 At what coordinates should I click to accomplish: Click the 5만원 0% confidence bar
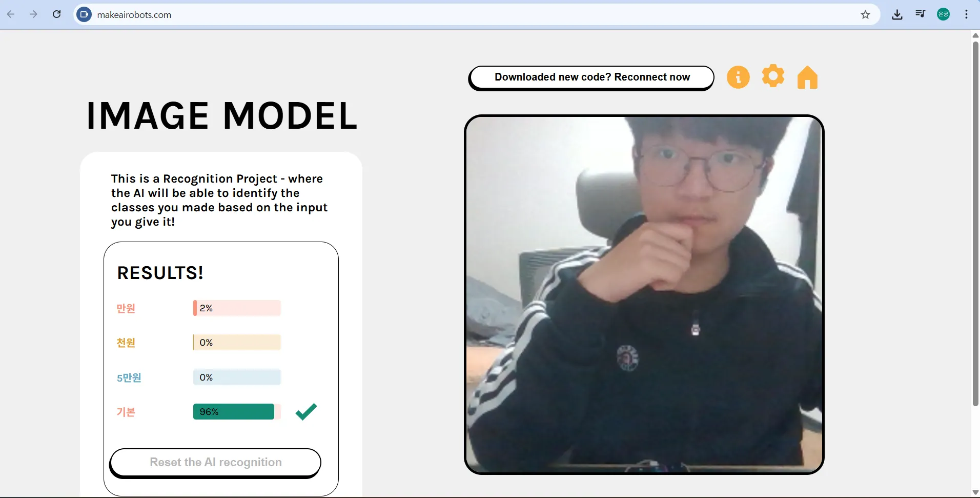[x=237, y=377]
